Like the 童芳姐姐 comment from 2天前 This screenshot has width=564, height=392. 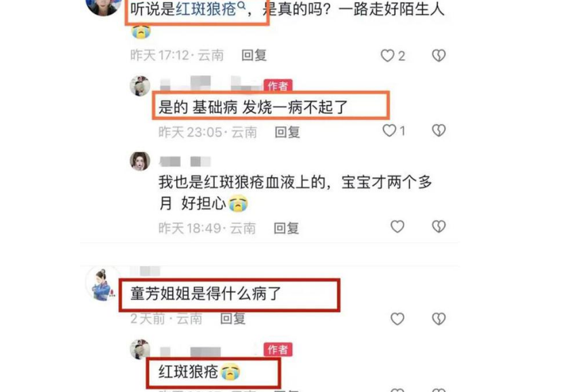[x=397, y=319]
